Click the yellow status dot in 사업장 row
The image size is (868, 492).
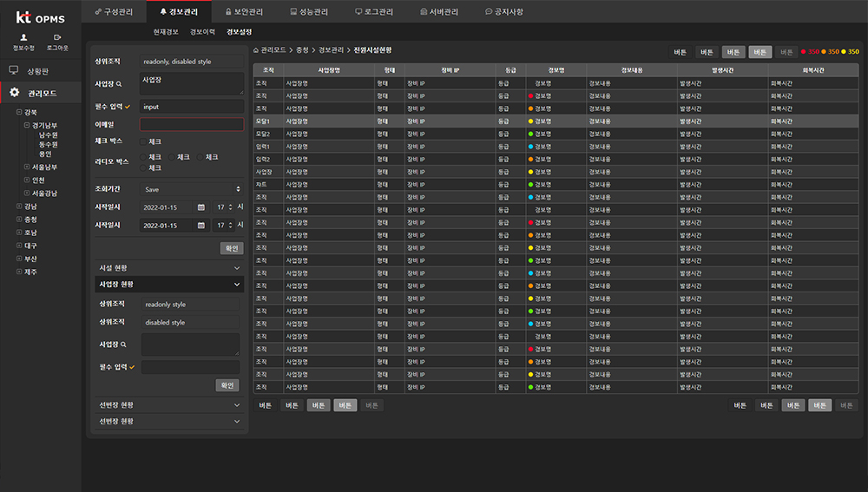pyautogui.click(x=531, y=172)
